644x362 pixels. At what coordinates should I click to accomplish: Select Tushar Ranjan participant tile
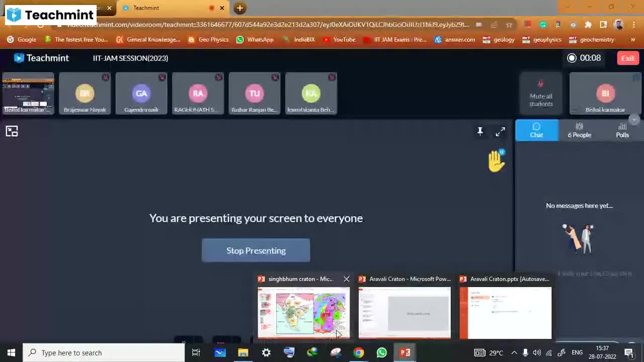254,94
